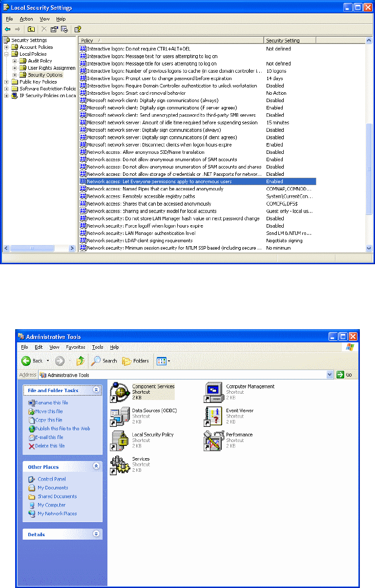Click the Go button next to Address bar

(344, 375)
